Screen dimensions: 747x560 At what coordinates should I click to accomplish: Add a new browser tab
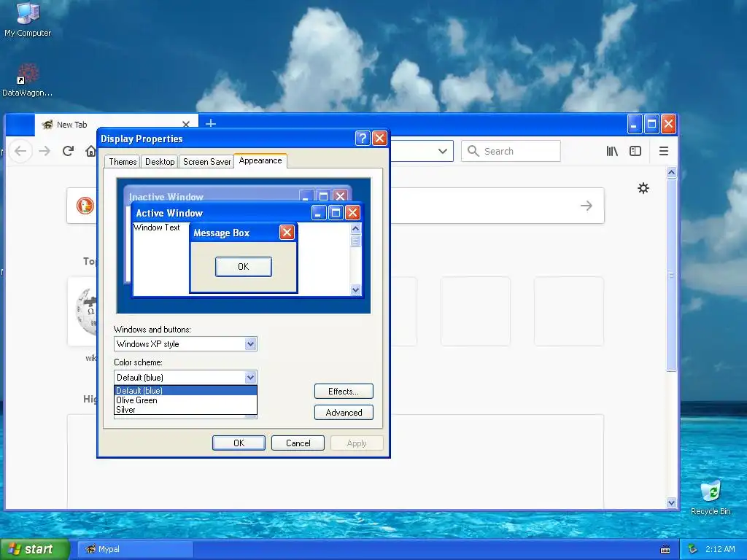211,124
